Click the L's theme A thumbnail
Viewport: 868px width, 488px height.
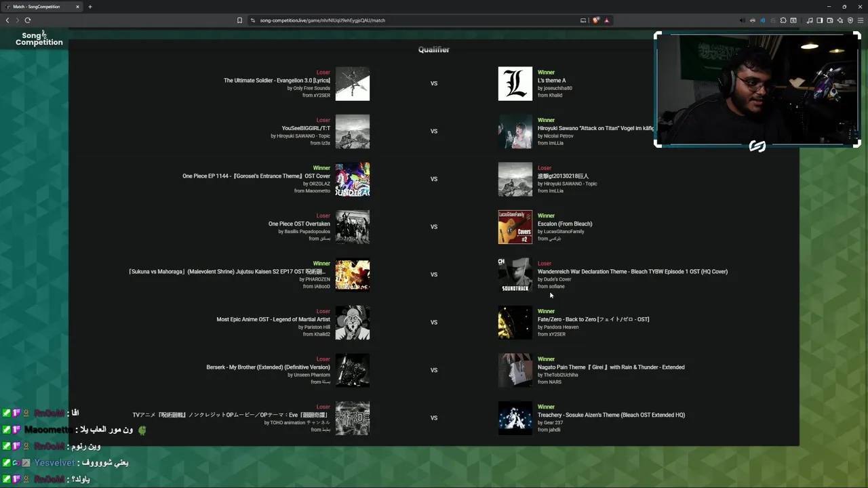[515, 83]
